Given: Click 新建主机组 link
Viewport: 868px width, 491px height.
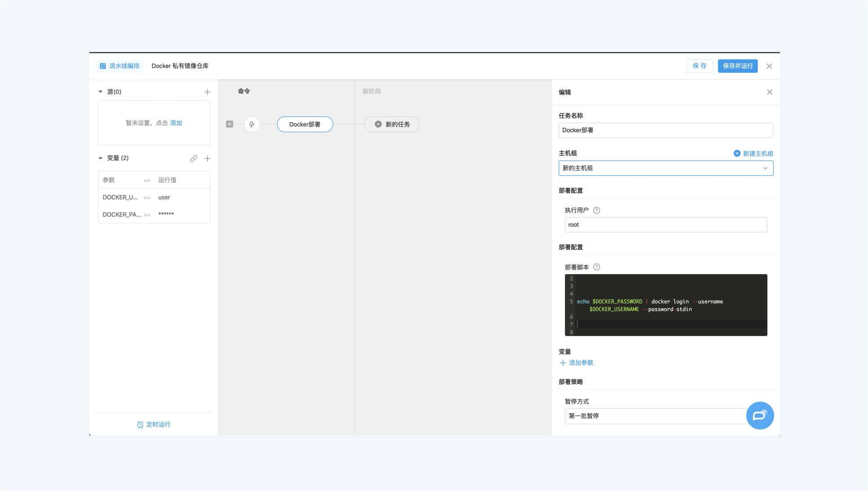Looking at the screenshot, I should coord(758,153).
